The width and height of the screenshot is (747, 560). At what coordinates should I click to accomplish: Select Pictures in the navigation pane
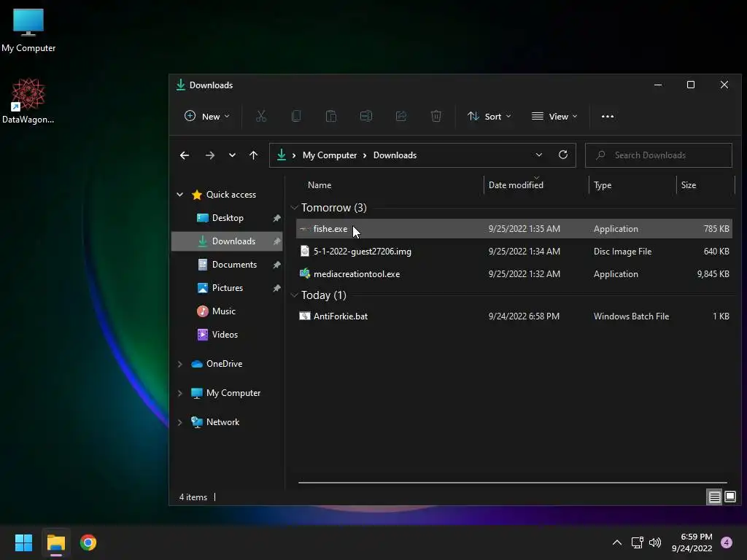228,288
